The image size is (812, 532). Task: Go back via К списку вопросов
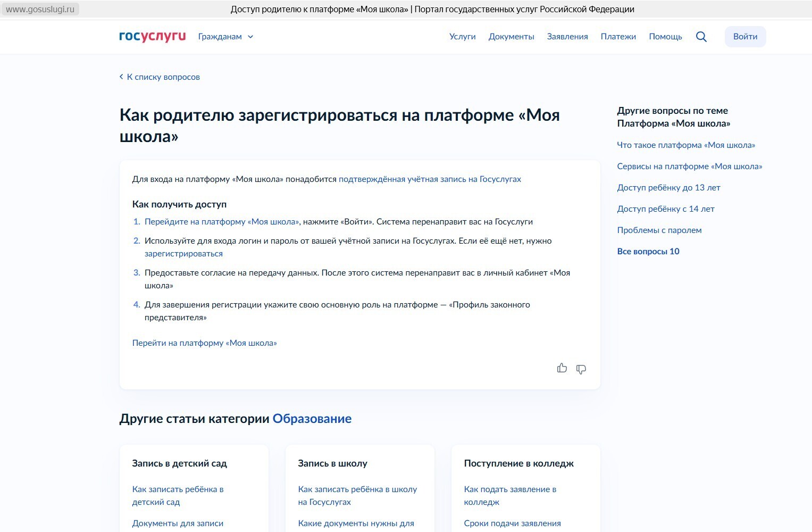[160, 77]
